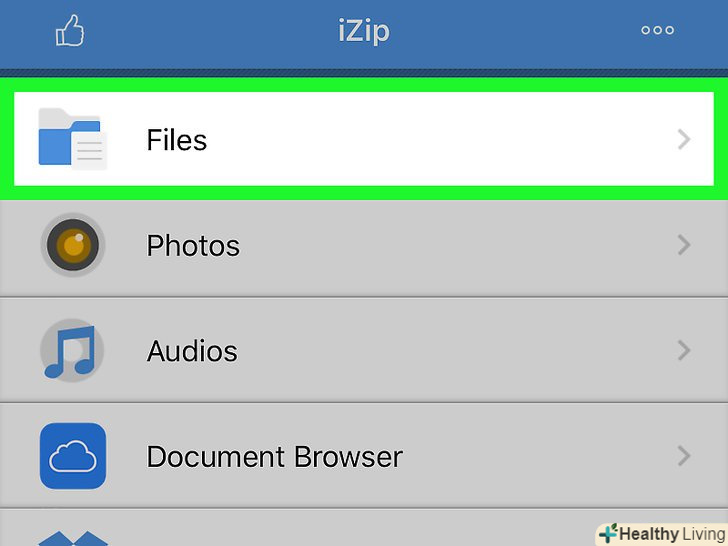Tap the blue Files folder icon
728x546 pixels.
pos(71,139)
